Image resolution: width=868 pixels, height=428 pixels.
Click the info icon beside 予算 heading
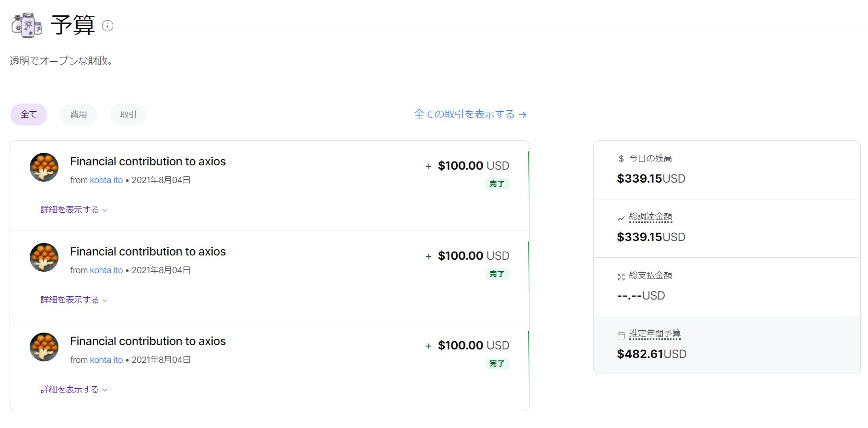coord(108,26)
